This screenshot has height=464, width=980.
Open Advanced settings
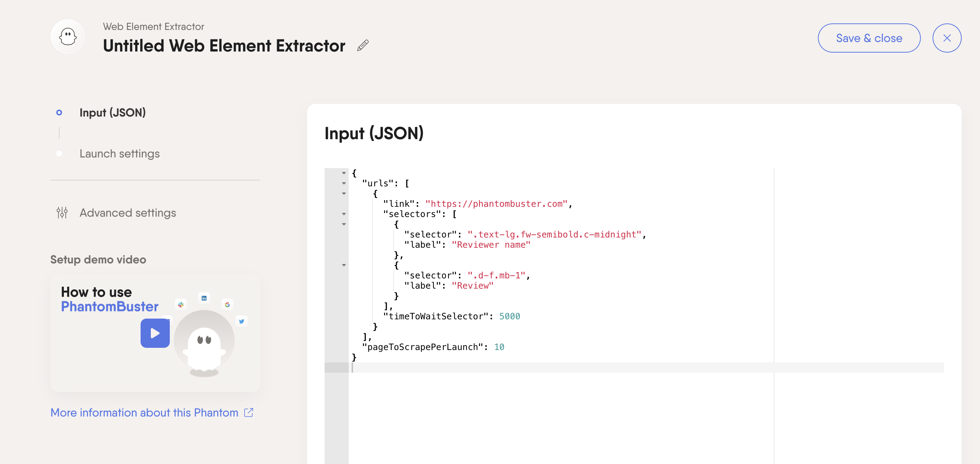127,213
